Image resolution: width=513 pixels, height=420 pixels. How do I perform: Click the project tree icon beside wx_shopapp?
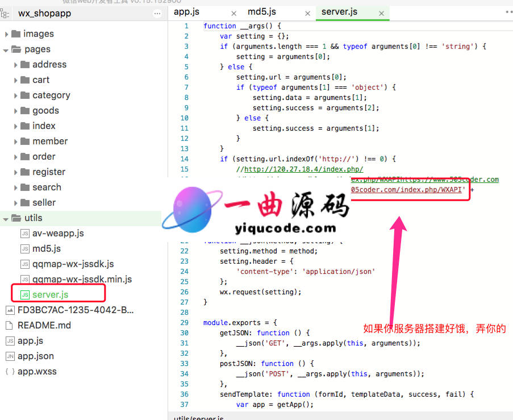click(5, 14)
